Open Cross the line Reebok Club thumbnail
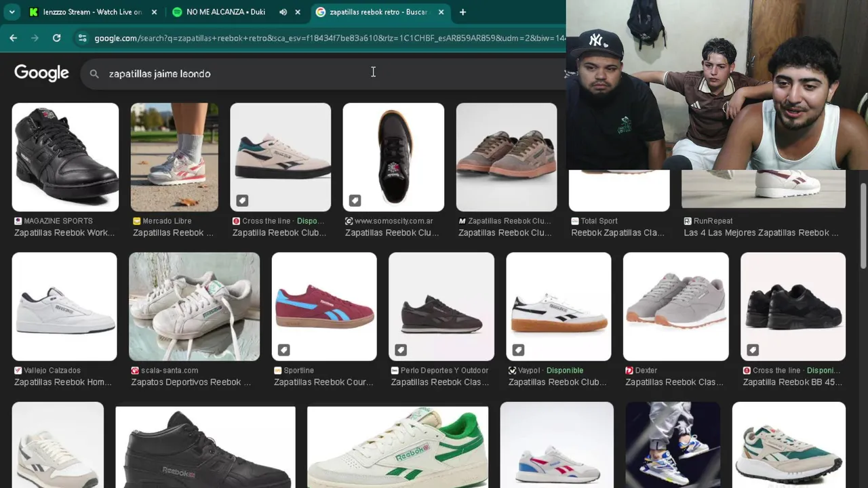Viewport: 868px width, 488px height. click(280, 157)
